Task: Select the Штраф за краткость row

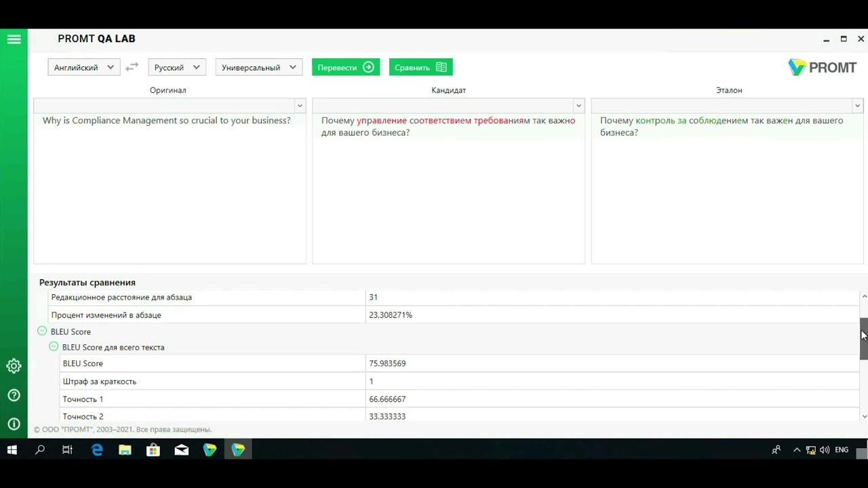Action: [460, 381]
